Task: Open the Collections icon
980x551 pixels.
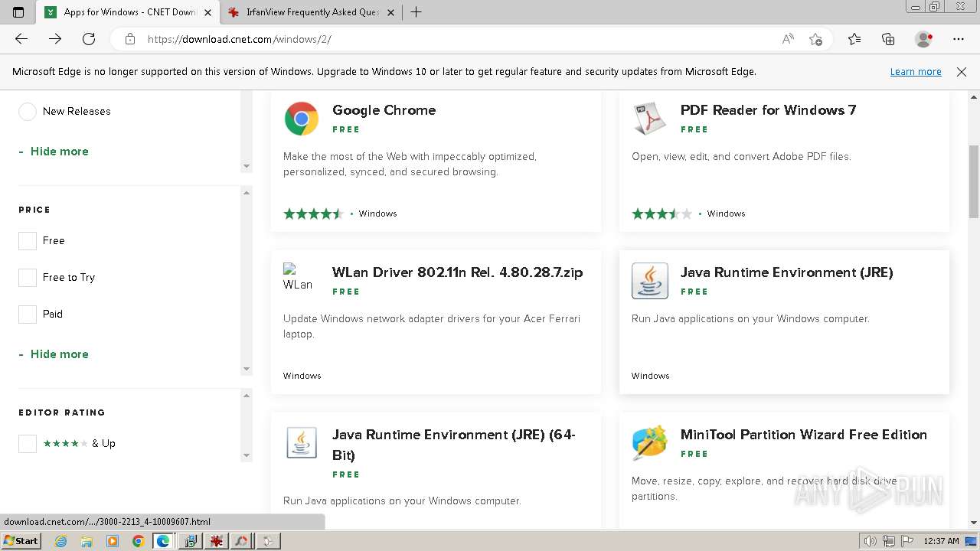Action: [888, 39]
